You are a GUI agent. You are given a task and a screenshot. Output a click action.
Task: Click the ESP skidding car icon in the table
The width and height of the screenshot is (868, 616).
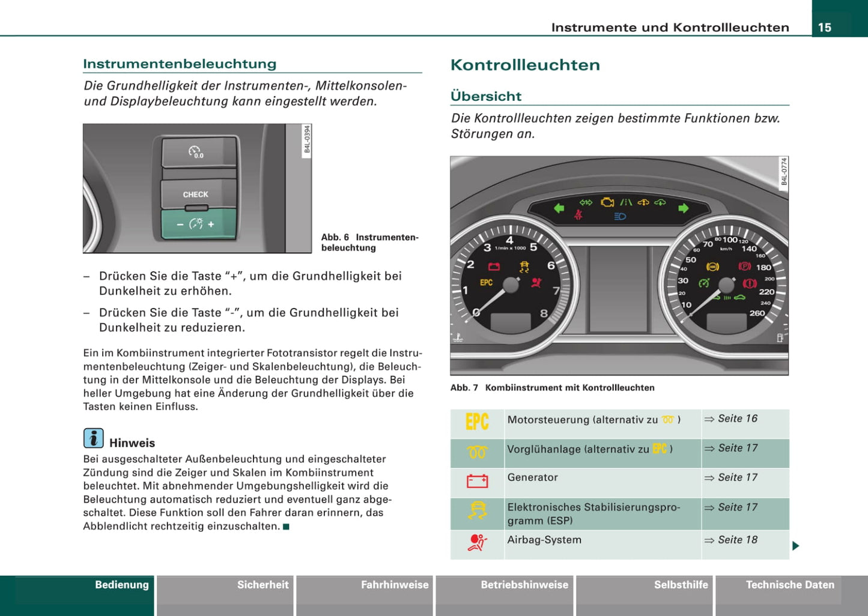[x=477, y=512]
